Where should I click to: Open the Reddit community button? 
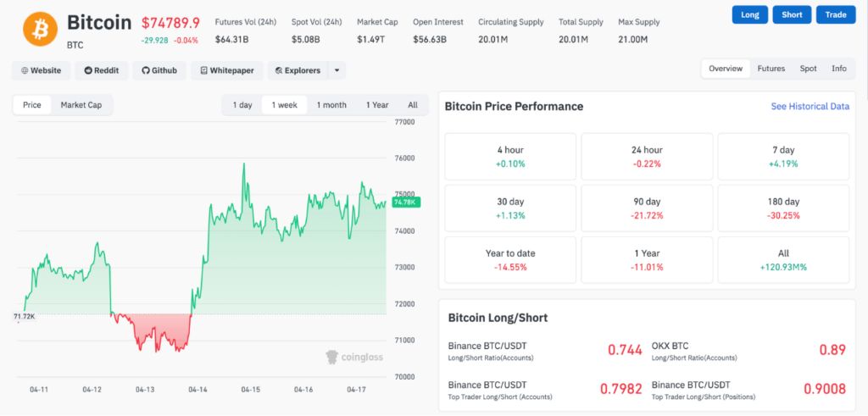coord(102,70)
